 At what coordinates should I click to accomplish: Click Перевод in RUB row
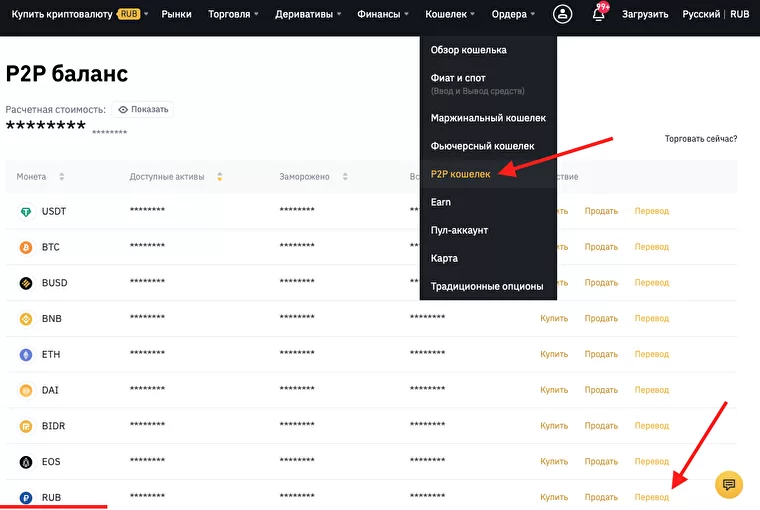point(652,497)
